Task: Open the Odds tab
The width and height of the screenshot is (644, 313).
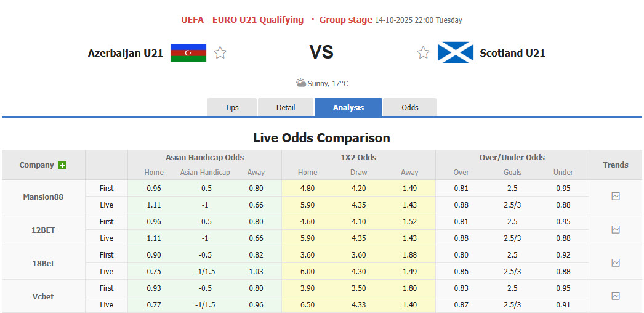Action: click(x=410, y=107)
